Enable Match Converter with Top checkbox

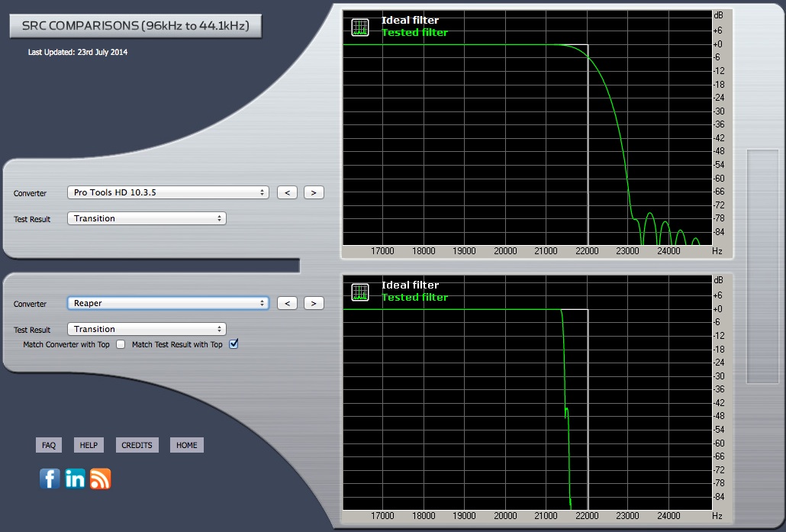click(x=121, y=344)
